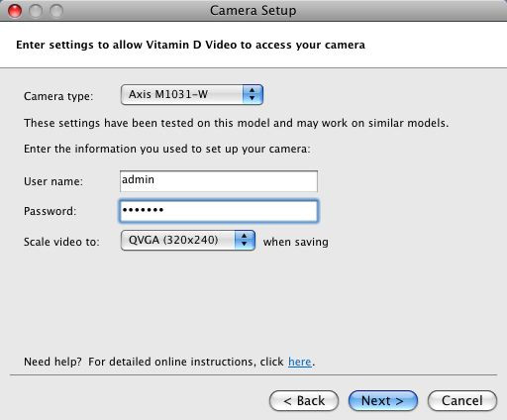Open the online instructions 'here' link

(x=300, y=362)
